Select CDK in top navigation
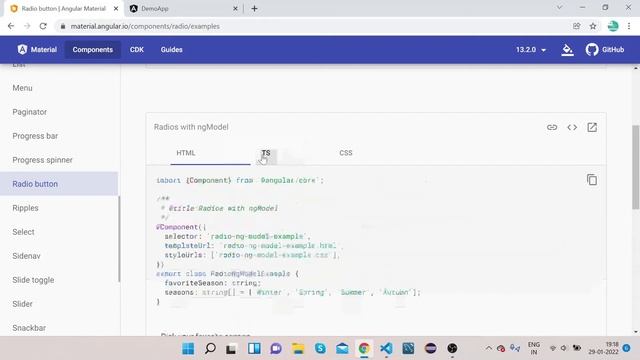This screenshot has width=640, height=360. 137,50
